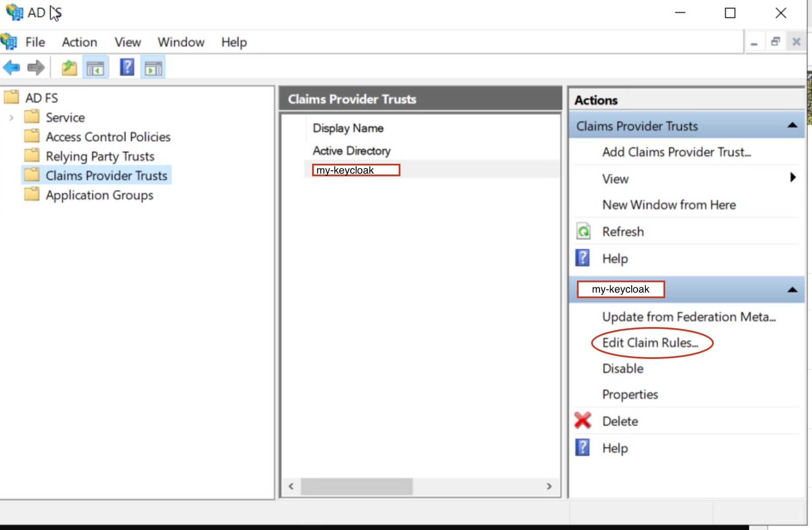812x530 pixels.
Task: Click the Back arrow toolbar icon
Action: [x=11, y=68]
